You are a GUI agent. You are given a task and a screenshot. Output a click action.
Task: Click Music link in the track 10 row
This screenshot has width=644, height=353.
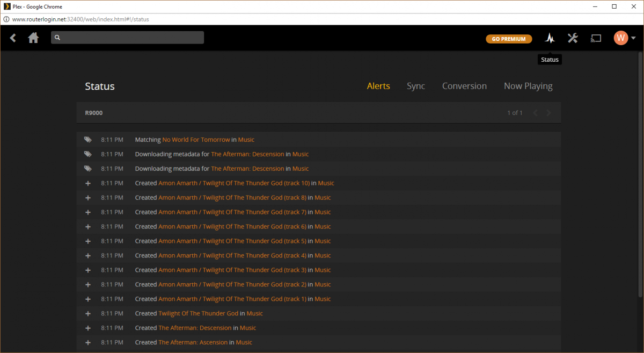coord(326,183)
